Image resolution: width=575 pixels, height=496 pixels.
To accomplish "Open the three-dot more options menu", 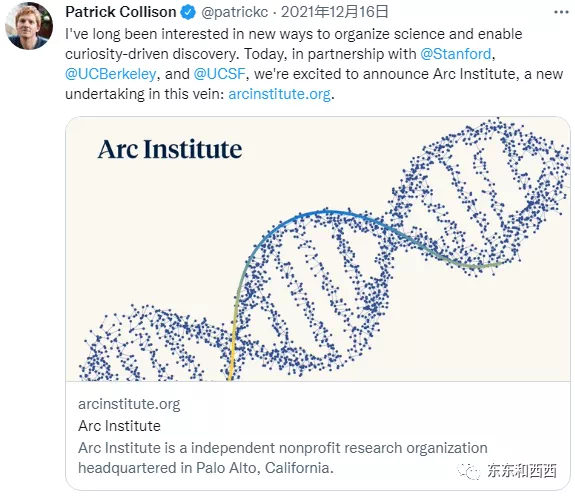I will click(561, 12).
